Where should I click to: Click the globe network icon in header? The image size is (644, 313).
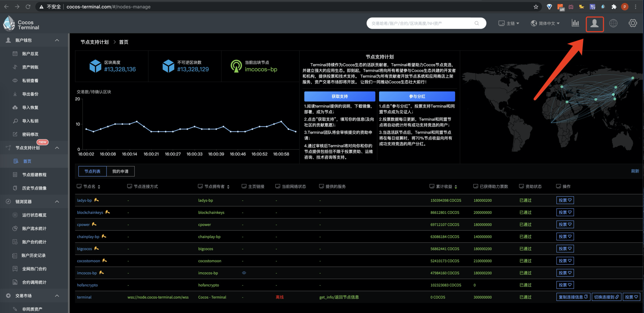click(613, 23)
